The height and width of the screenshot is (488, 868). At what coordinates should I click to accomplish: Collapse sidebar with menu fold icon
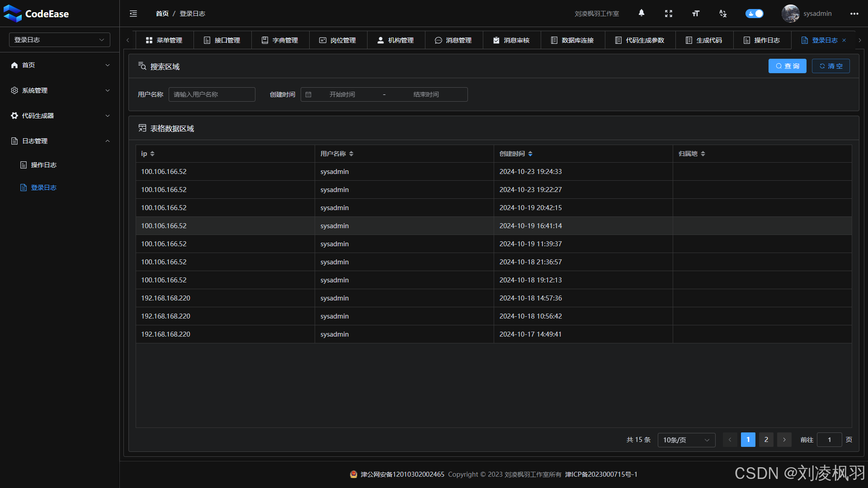[133, 14]
